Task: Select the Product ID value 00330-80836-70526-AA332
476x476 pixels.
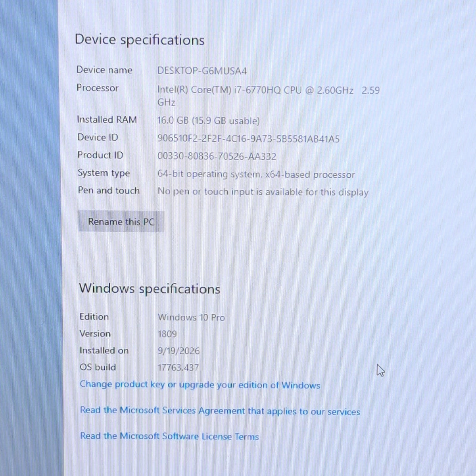Action: pyautogui.click(x=217, y=156)
